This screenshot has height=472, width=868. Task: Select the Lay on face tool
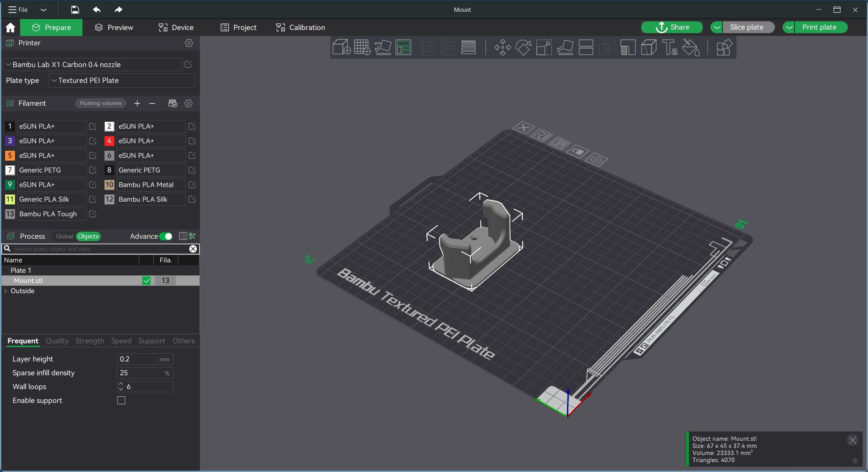point(565,47)
